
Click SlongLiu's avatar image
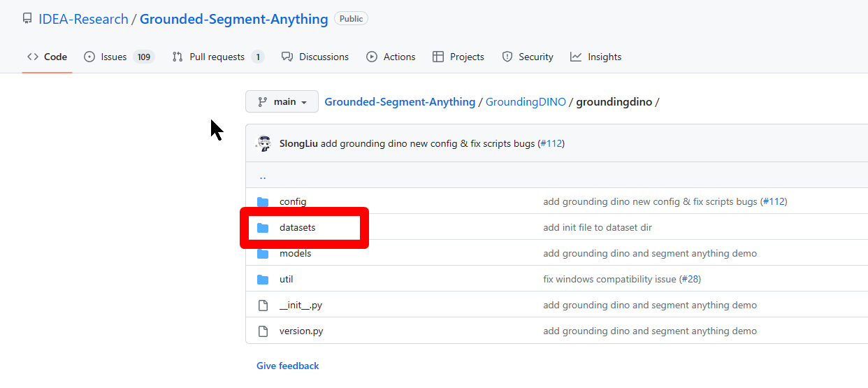[x=264, y=143]
